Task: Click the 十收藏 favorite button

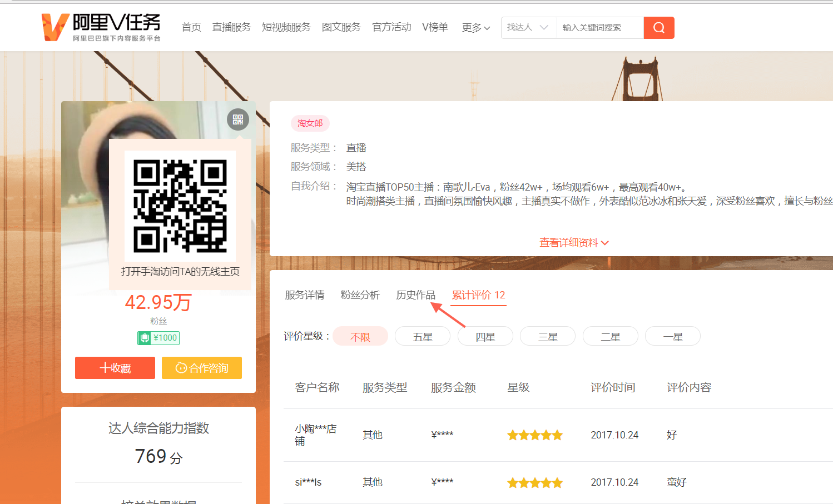Action: [x=115, y=368]
